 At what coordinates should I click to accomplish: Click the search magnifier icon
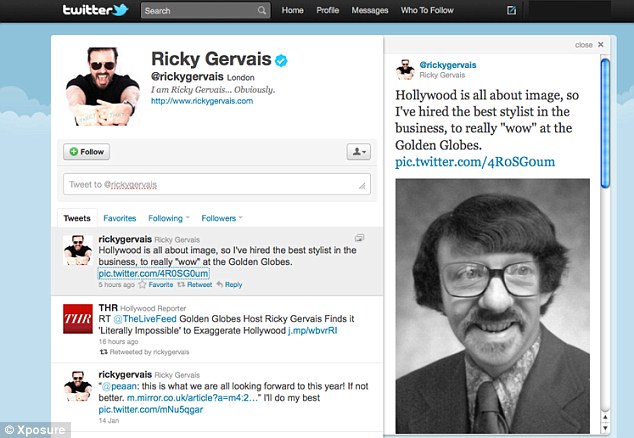tap(262, 11)
